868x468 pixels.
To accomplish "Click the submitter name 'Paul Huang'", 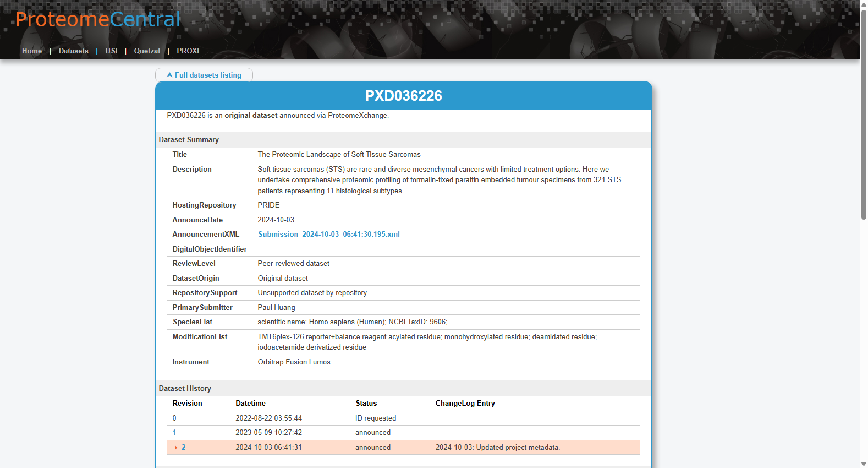I will pos(276,307).
